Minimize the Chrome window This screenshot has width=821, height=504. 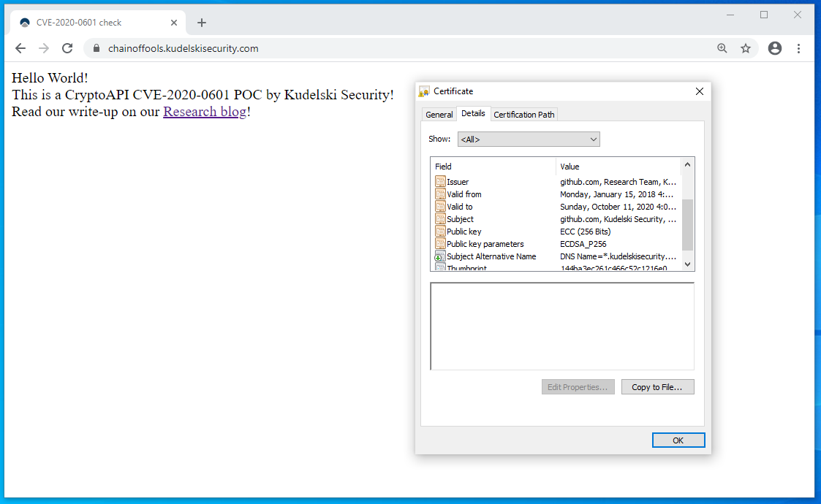(x=730, y=15)
